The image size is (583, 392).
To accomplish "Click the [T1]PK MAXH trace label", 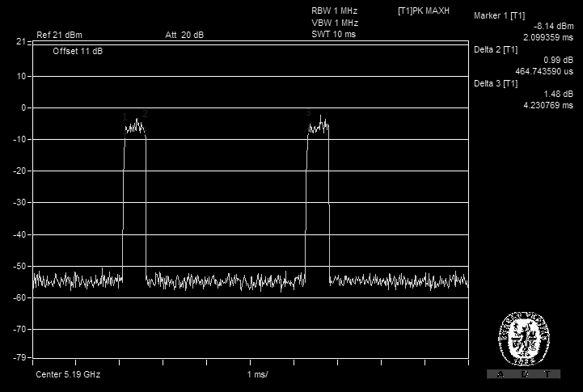I will click(424, 11).
